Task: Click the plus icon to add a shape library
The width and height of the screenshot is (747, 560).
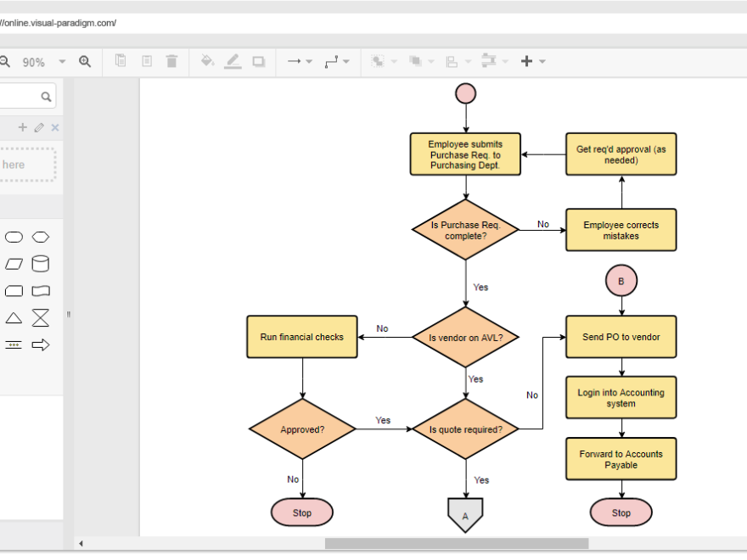Action: (x=22, y=127)
